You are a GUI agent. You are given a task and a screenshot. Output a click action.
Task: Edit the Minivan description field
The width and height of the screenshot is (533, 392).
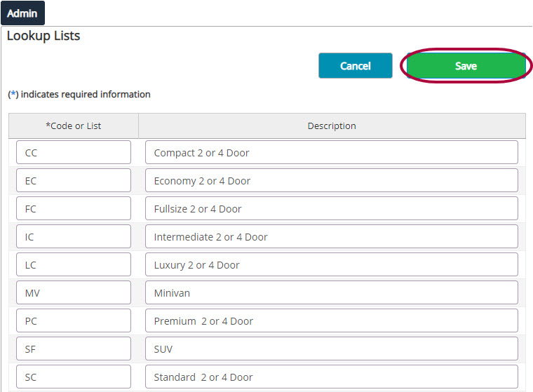click(x=332, y=292)
